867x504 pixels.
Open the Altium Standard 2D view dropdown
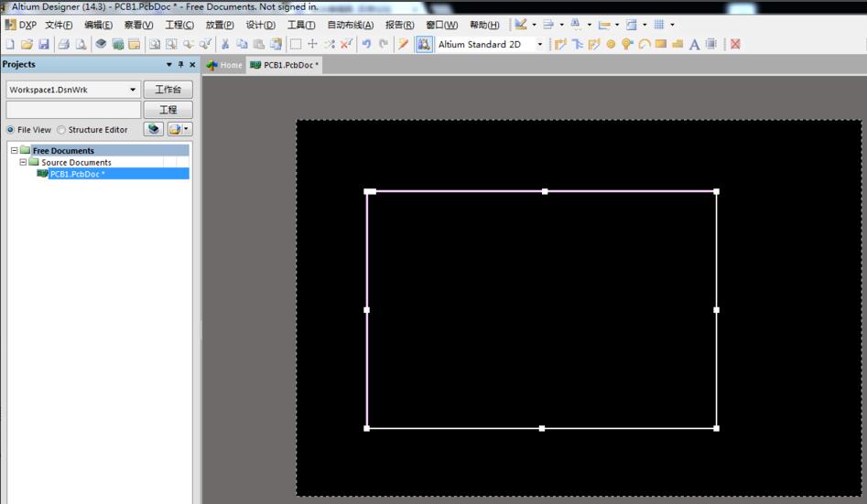pyautogui.click(x=540, y=44)
